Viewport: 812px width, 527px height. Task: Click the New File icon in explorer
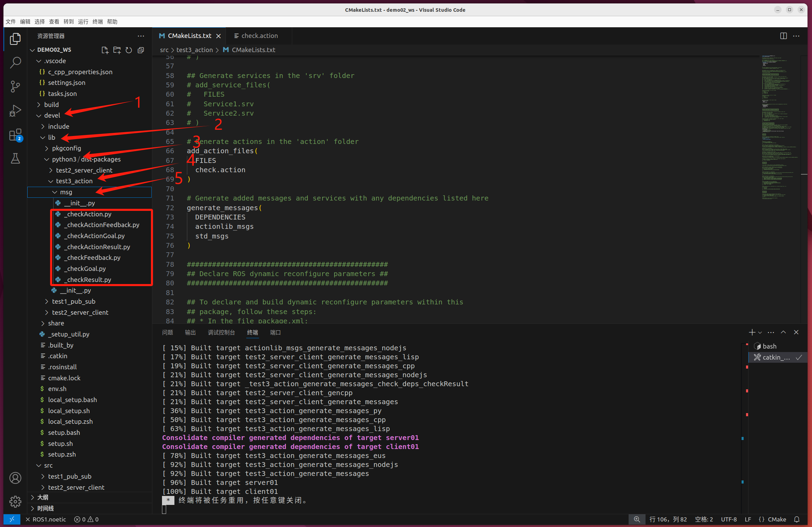coord(105,50)
